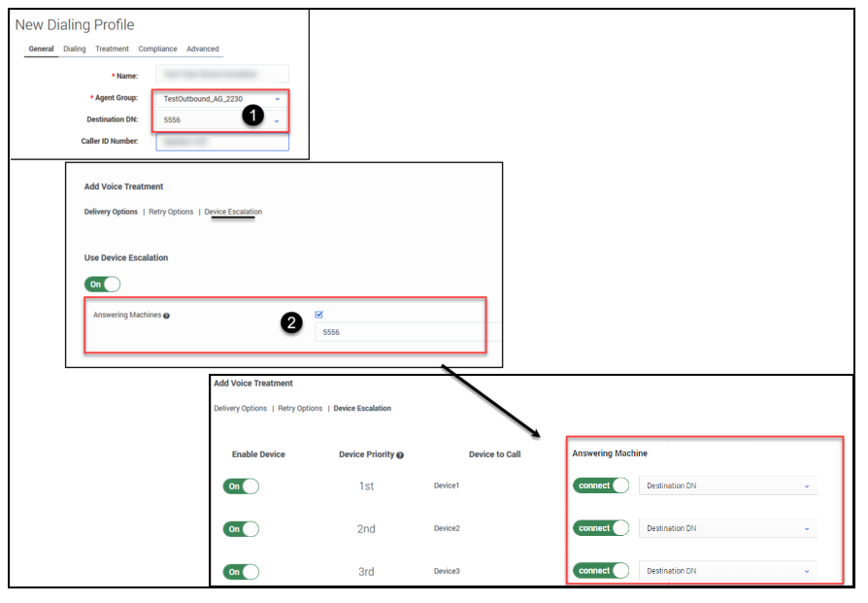Click the underlined Device Escalation link

click(x=233, y=212)
